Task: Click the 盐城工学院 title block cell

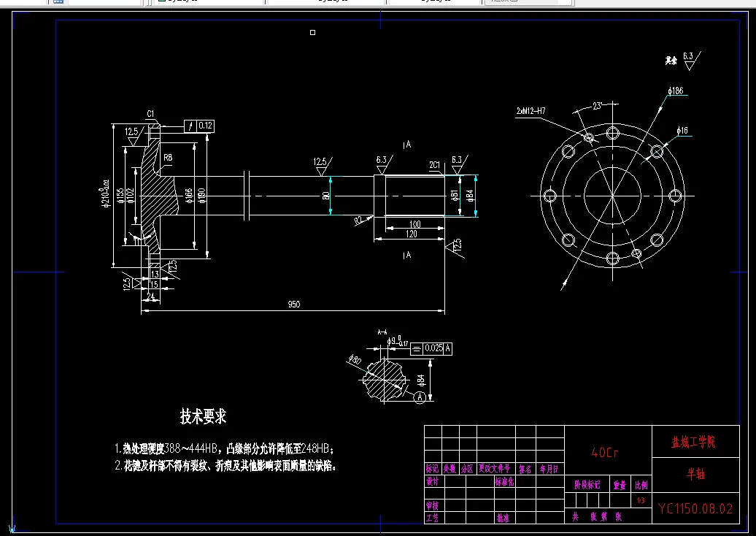Action: click(x=693, y=442)
